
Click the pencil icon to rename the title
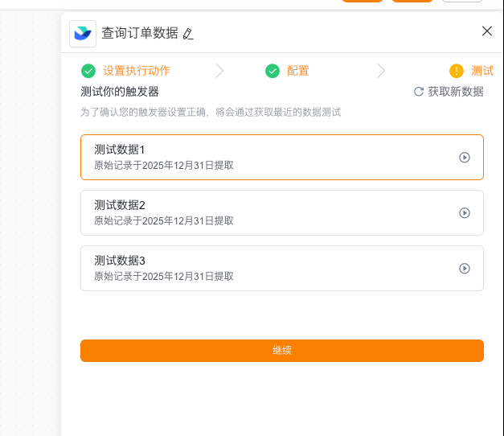(188, 34)
